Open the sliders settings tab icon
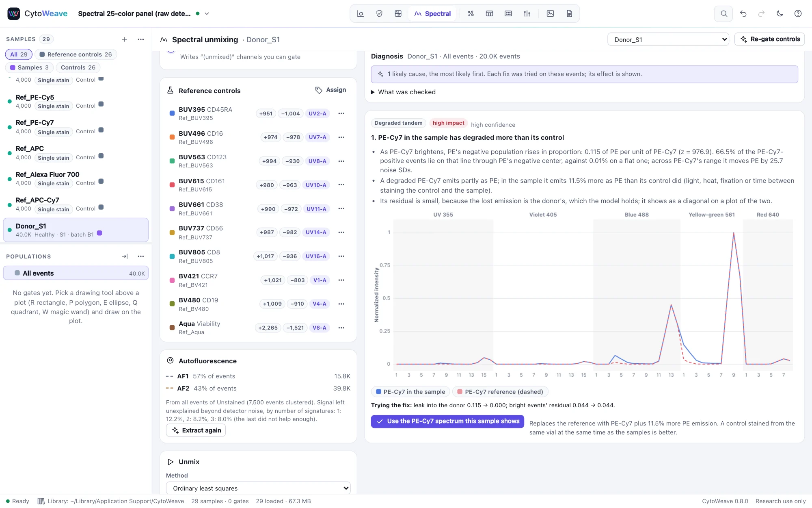The width and height of the screenshot is (812, 508). [x=527, y=13]
